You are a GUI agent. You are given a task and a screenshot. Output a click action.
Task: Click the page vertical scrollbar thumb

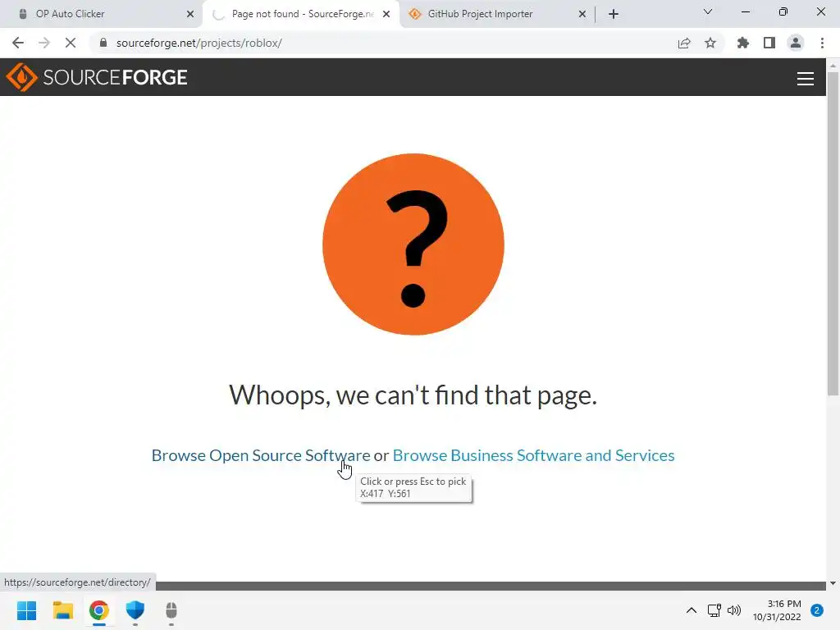click(833, 233)
